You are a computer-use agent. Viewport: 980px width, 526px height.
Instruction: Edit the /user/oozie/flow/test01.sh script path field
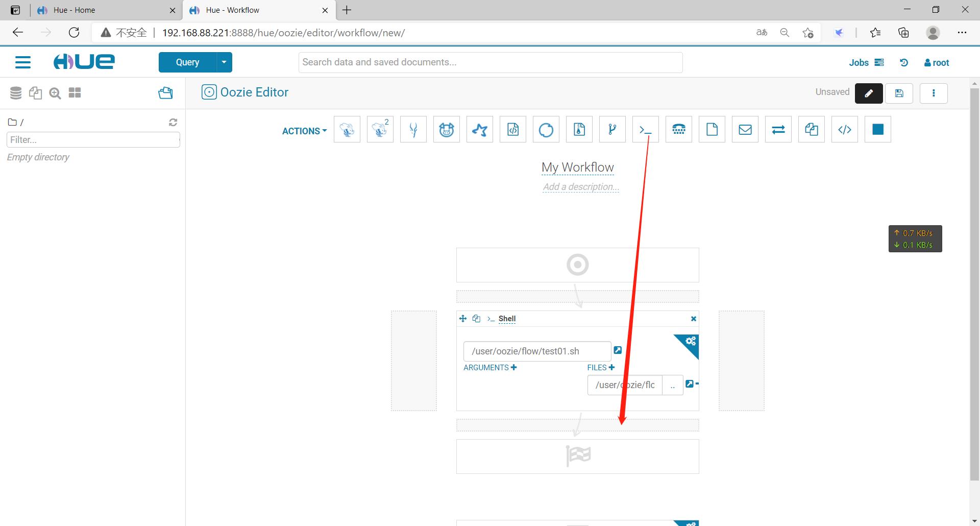(537, 351)
